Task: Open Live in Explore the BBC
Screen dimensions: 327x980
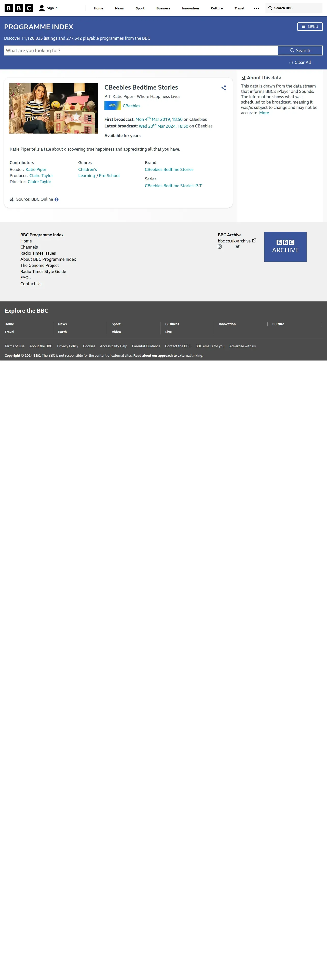Action: pos(168,332)
